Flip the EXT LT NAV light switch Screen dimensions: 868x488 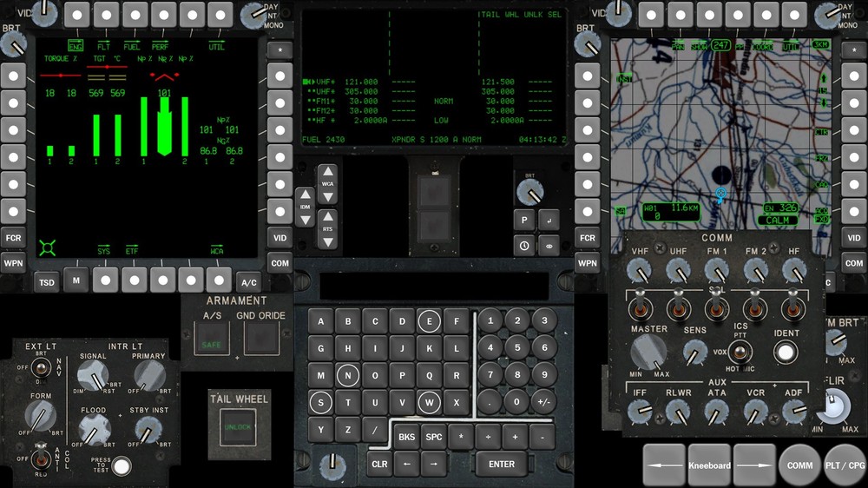click(x=41, y=367)
